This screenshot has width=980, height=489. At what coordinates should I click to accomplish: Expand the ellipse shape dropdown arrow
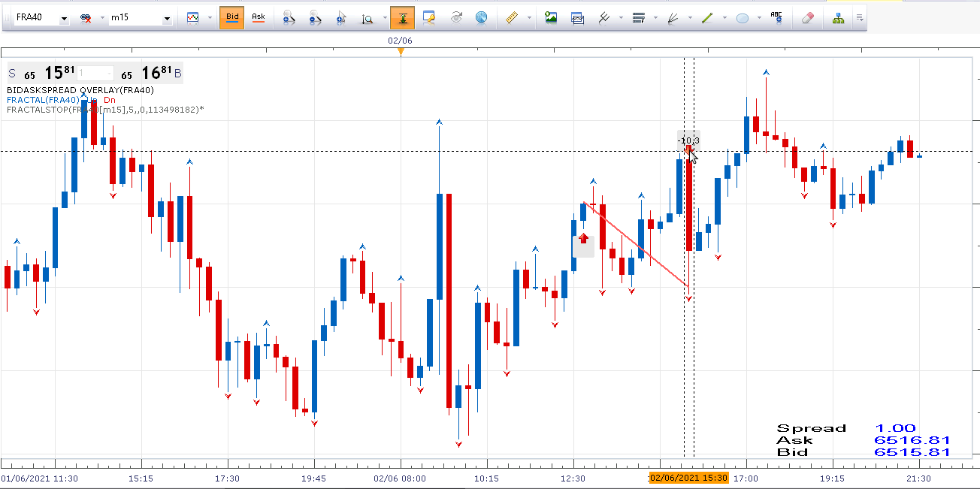click(x=759, y=18)
